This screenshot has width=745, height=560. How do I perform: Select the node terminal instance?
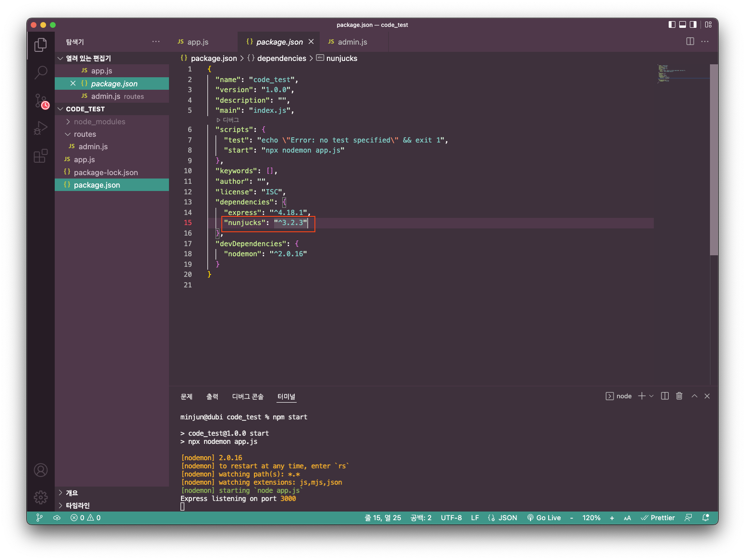coord(619,396)
